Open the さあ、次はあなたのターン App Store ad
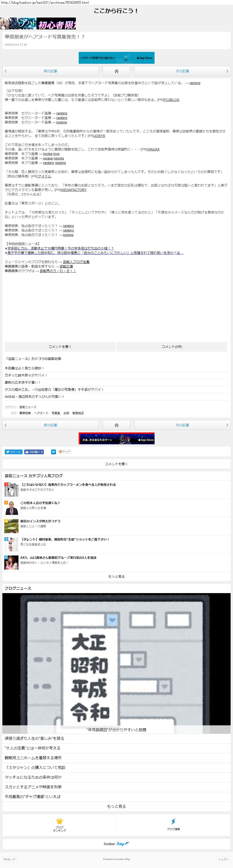This screenshot has width=233, height=868. (116, 438)
